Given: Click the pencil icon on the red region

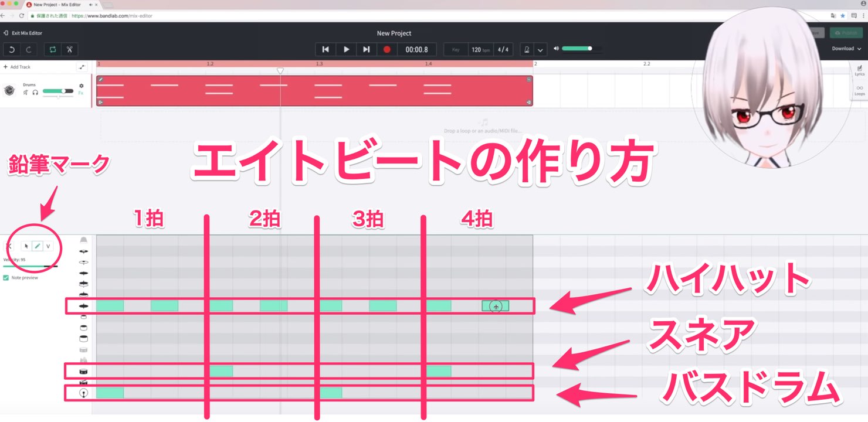Looking at the screenshot, I should pyautogui.click(x=100, y=79).
